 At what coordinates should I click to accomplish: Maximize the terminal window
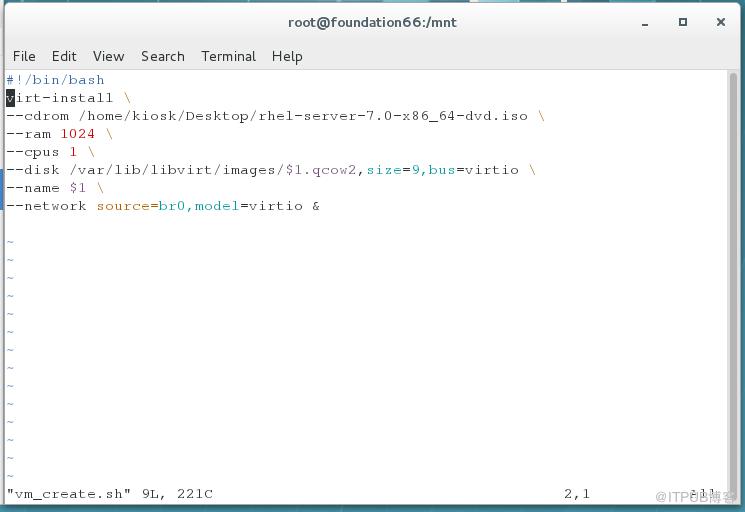pos(683,22)
